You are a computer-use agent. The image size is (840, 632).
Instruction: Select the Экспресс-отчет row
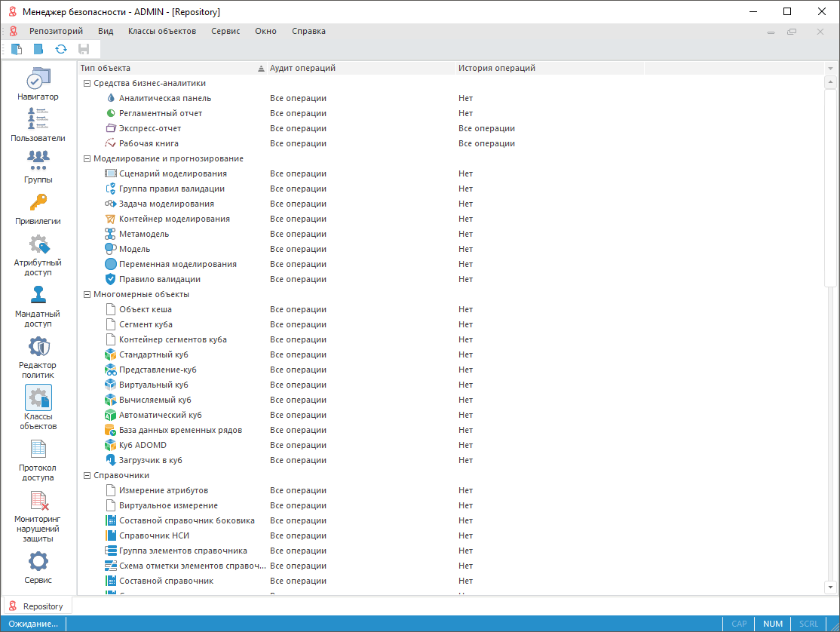(x=150, y=128)
